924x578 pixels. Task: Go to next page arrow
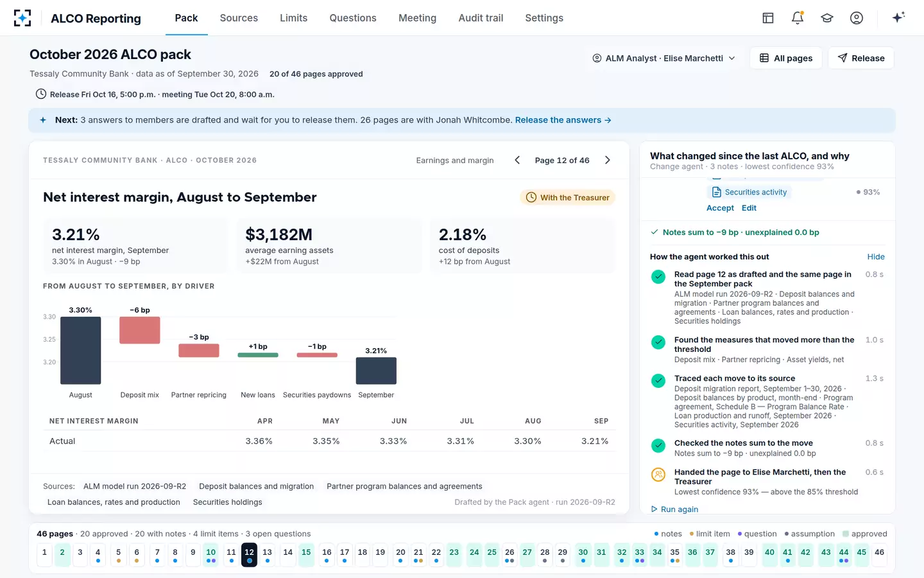pos(607,160)
